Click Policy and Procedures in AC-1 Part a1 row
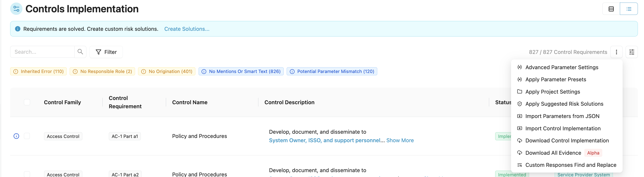The image size is (644, 177). pos(199,136)
